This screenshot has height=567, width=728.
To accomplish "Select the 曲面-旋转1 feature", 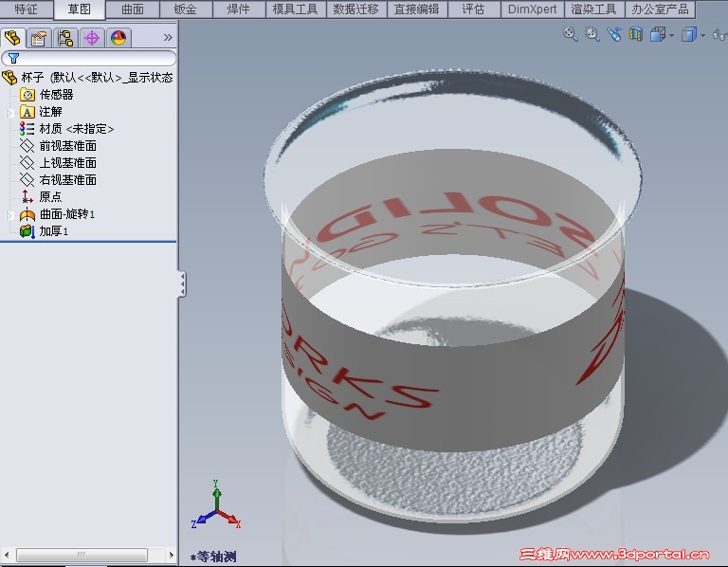I will click(57, 214).
